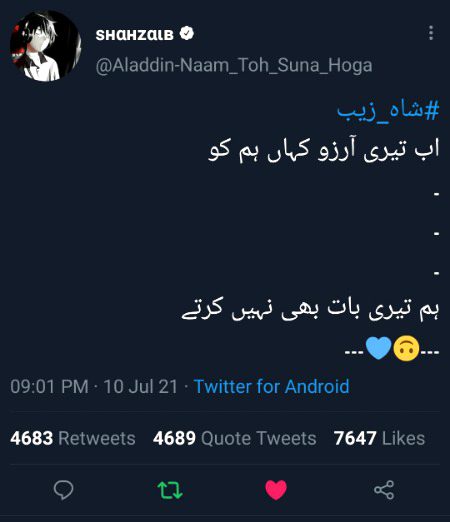Screen dimensions: 450x522
Task: Undo retweet with the green retweet icon
Action: (x=170, y=490)
